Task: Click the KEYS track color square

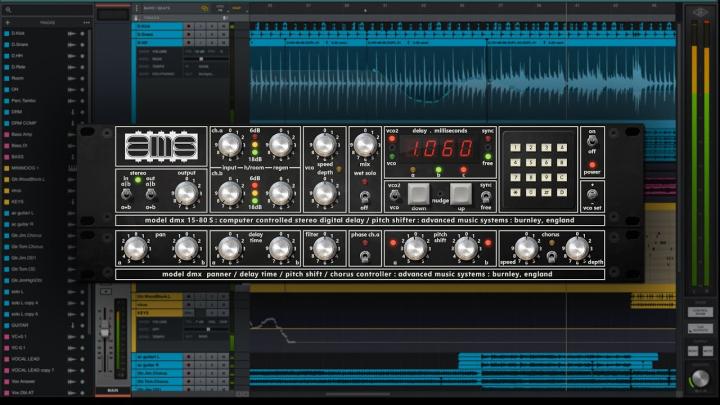Action: pyautogui.click(x=6, y=202)
